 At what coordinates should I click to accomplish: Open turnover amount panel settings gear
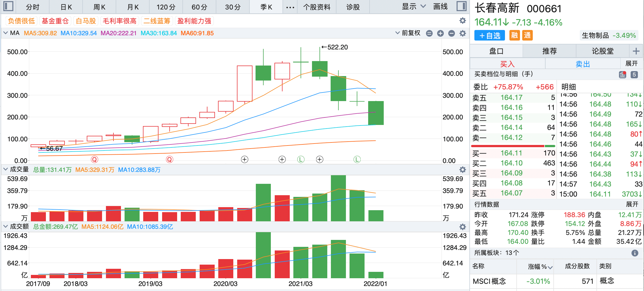pyautogui.click(x=462, y=227)
